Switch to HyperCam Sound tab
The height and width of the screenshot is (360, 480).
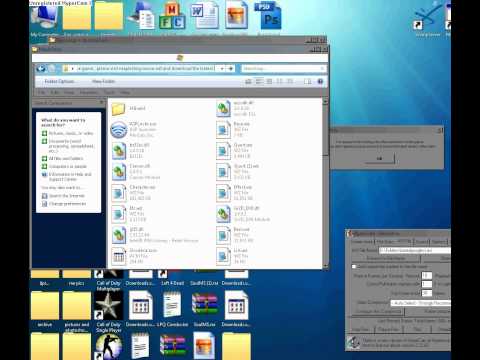[x=422, y=242]
